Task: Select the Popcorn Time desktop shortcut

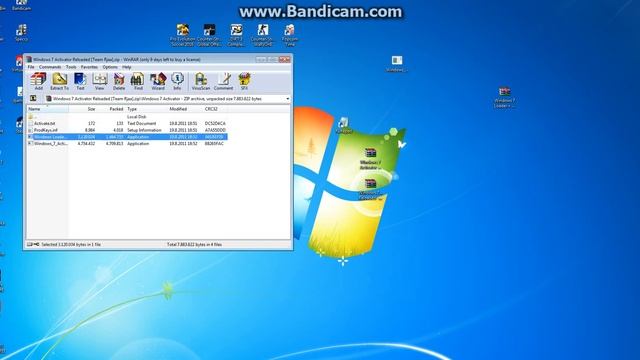Action: click(289, 35)
